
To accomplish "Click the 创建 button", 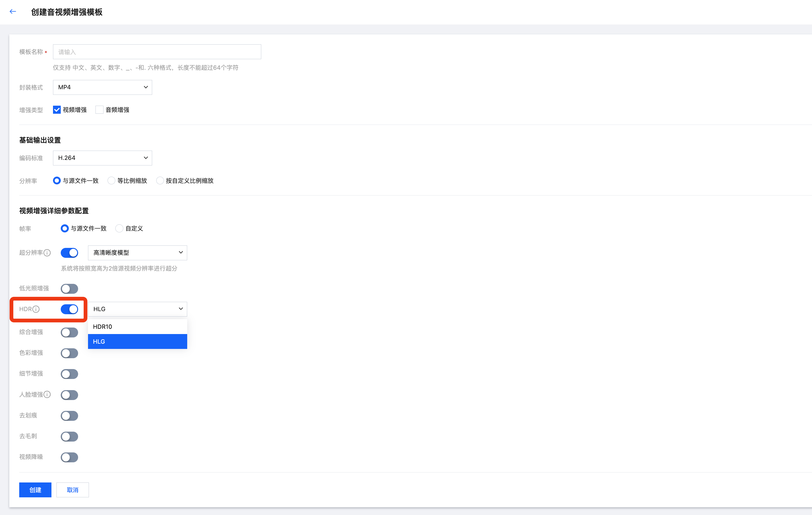I will (35, 490).
